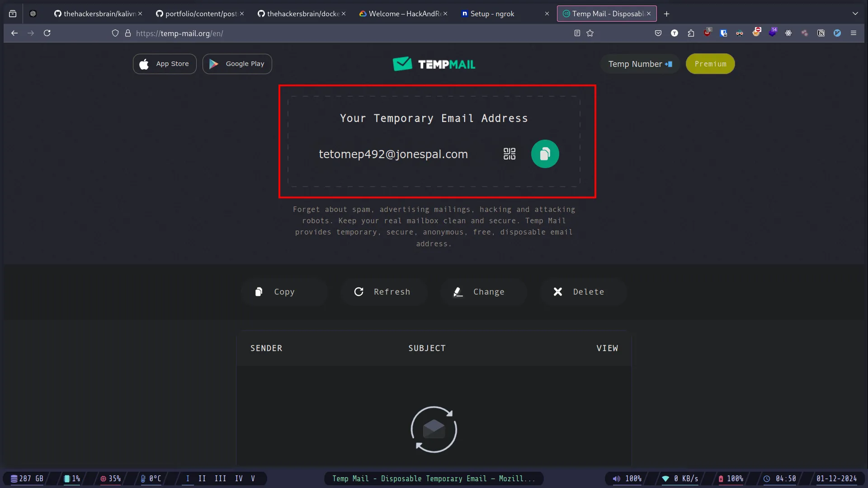The width and height of the screenshot is (868, 488).
Task: Click the Pocket save icon in toolbar
Action: pyautogui.click(x=658, y=33)
